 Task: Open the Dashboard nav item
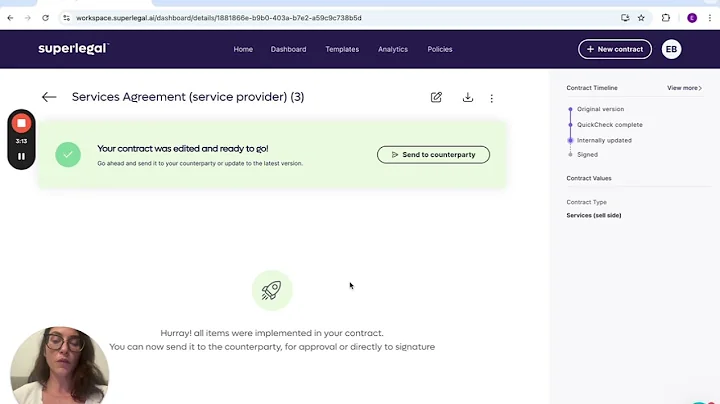coord(288,49)
